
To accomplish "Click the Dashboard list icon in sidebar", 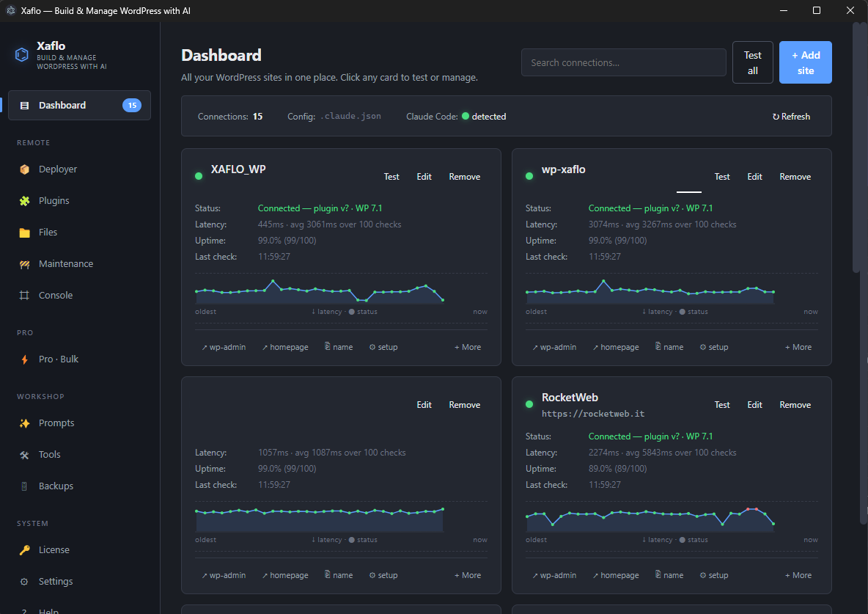I will (x=24, y=106).
